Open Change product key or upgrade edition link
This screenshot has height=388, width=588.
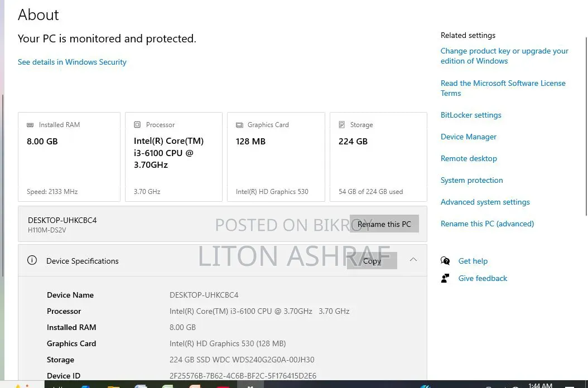click(504, 56)
